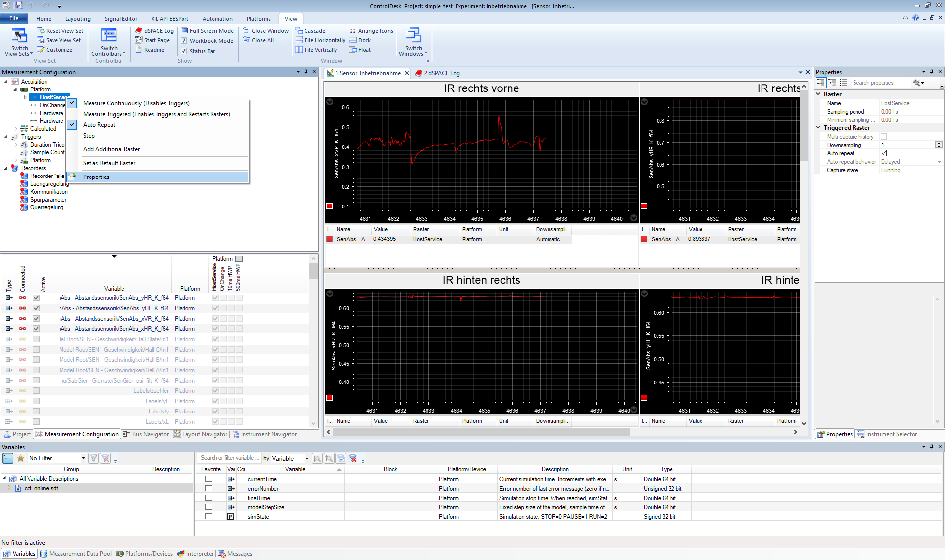Image resolution: width=945 pixels, height=560 pixels.
Task: Toggle the Workbook Mode checkbox
Action: coord(184,41)
